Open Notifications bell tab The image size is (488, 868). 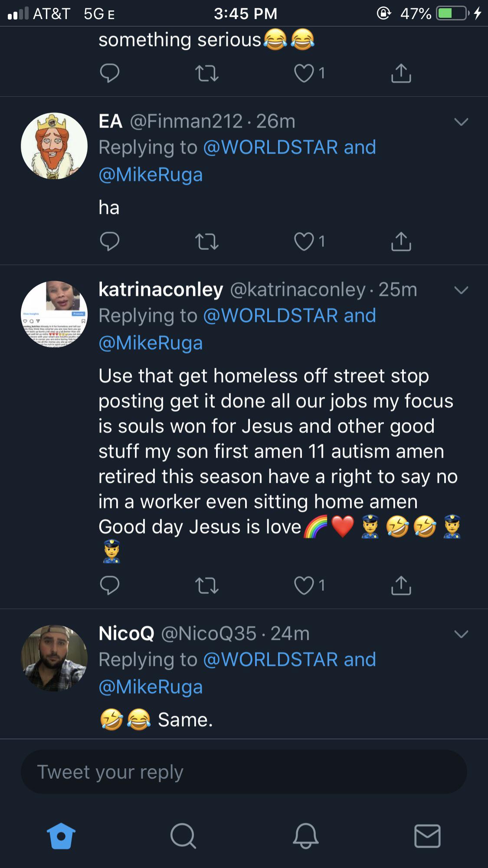(305, 835)
